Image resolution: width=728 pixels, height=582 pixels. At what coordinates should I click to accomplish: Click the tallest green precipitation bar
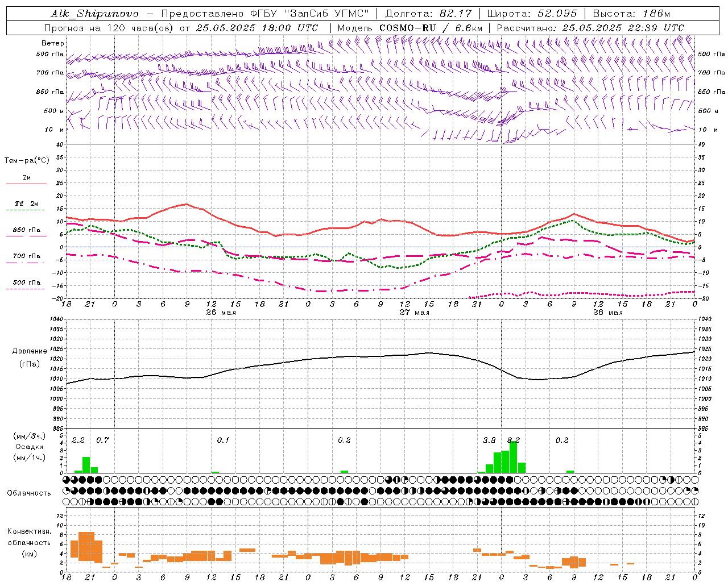tap(514, 457)
